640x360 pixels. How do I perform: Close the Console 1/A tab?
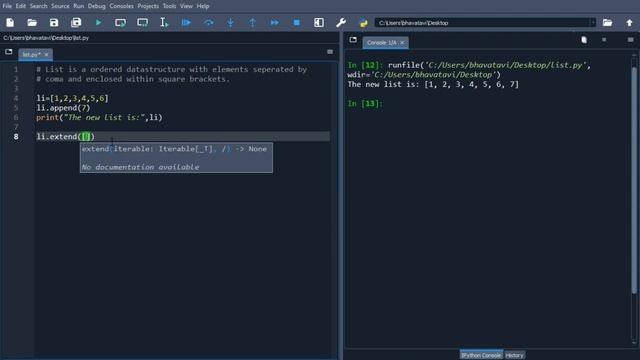[402, 42]
